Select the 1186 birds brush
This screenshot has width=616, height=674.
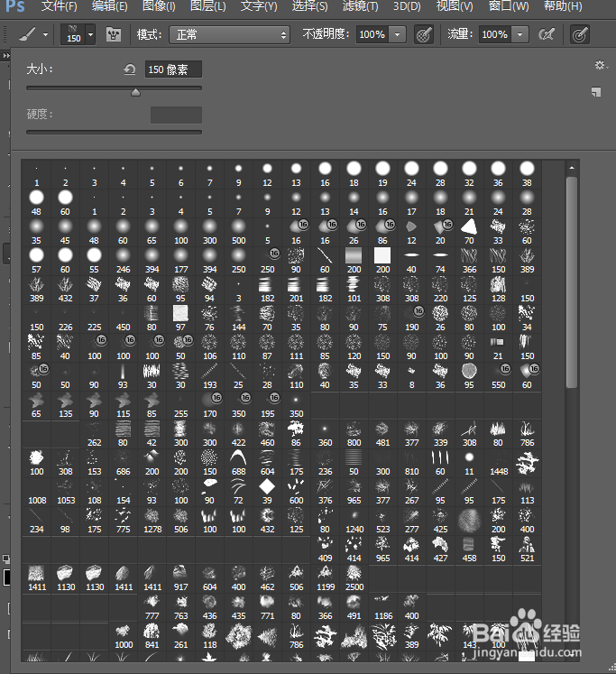pos(383,607)
